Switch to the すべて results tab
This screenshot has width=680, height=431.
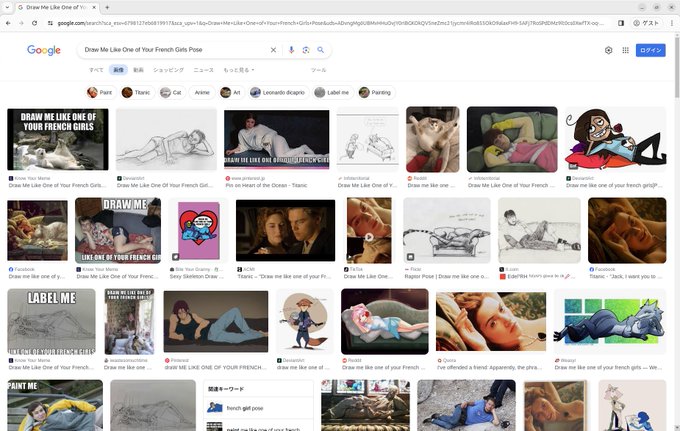click(x=96, y=70)
